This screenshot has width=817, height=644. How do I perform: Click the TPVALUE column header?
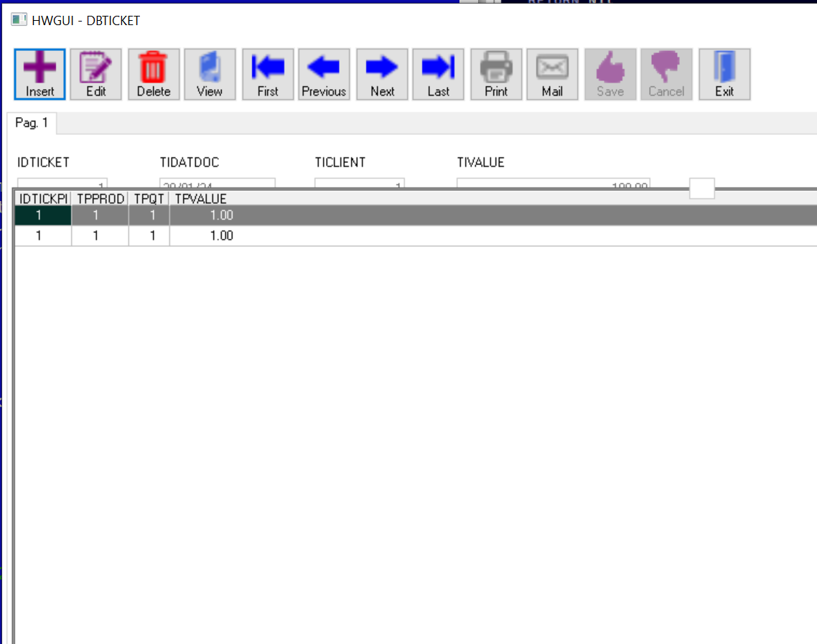[x=200, y=199]
